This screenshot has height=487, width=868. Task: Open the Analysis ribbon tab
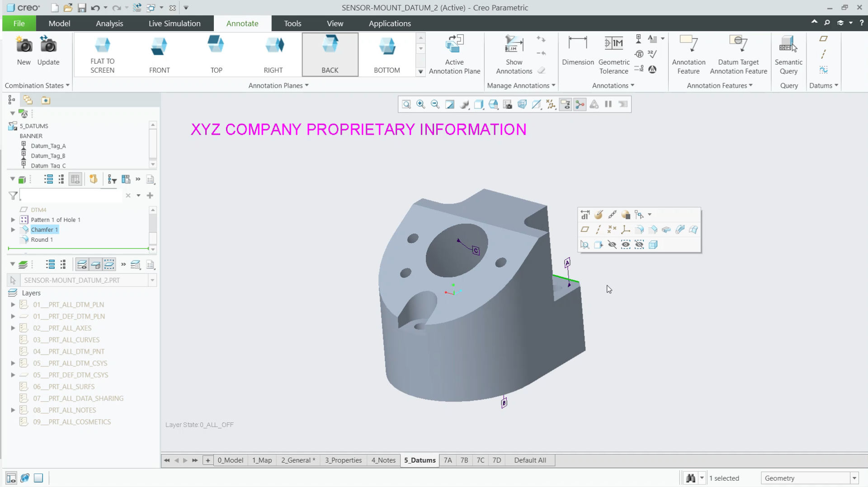[x=109, y=23]
